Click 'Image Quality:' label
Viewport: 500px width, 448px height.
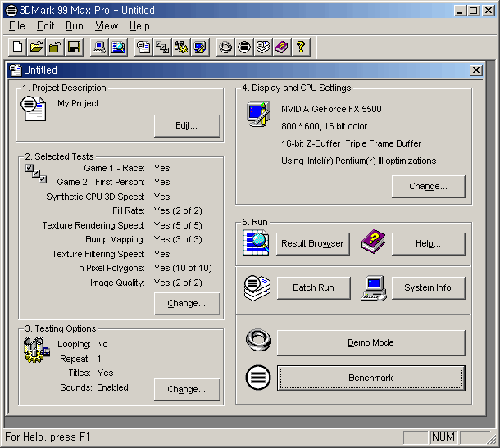(117, 283)
